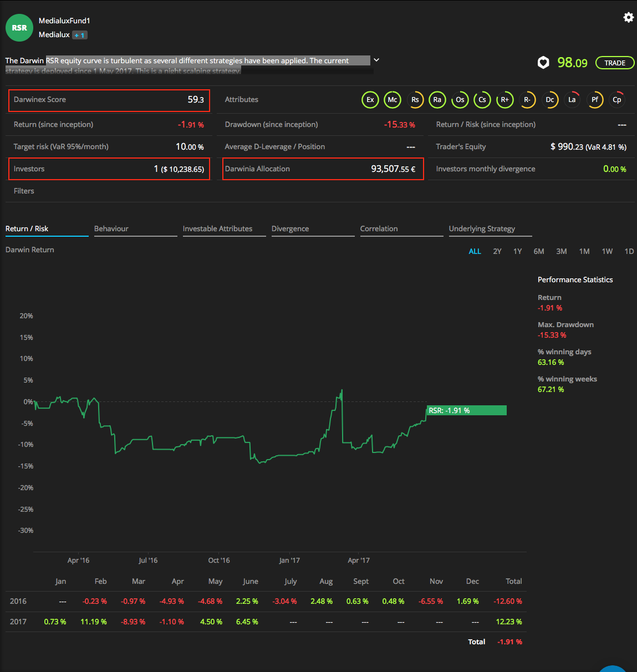Click the 2017 Feb 11.19 % cell
The width and height of the screenshot is (637, 672).
coord(94,622)
